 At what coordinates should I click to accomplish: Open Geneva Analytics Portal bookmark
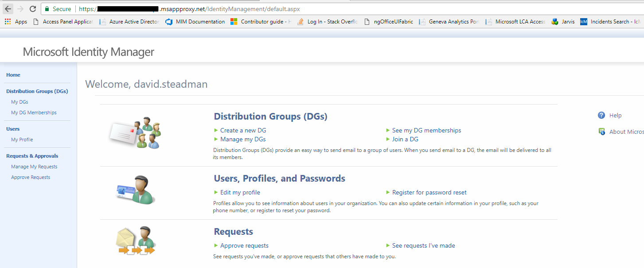coord(449,21)
